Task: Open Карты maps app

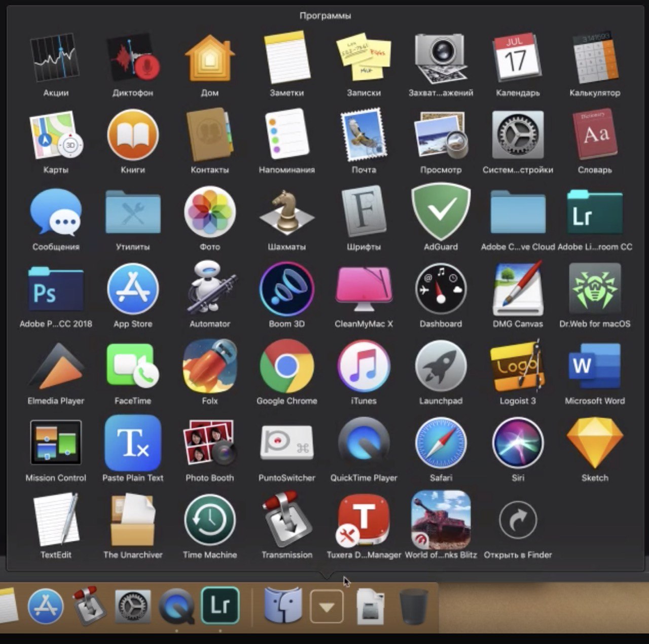Action: coord(56,135)
